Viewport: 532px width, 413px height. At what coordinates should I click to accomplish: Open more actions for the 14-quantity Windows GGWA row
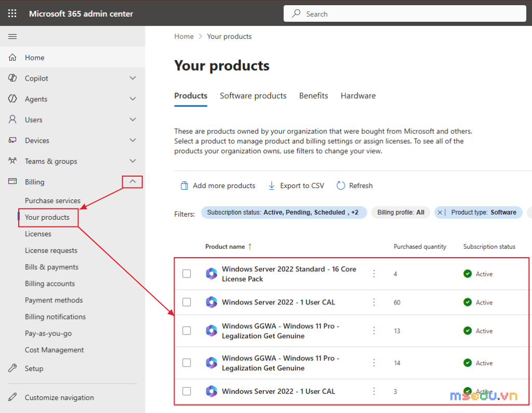tap(374, 363)
